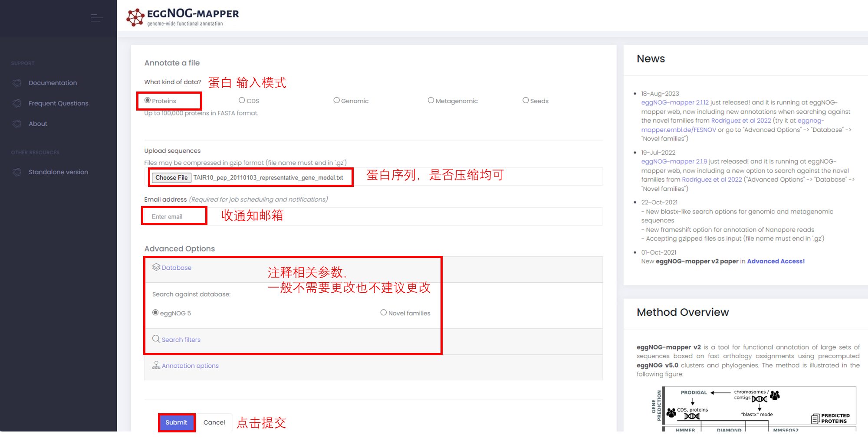
Task: Click the icon beside Frequent Questions
Action: point(17,103)
